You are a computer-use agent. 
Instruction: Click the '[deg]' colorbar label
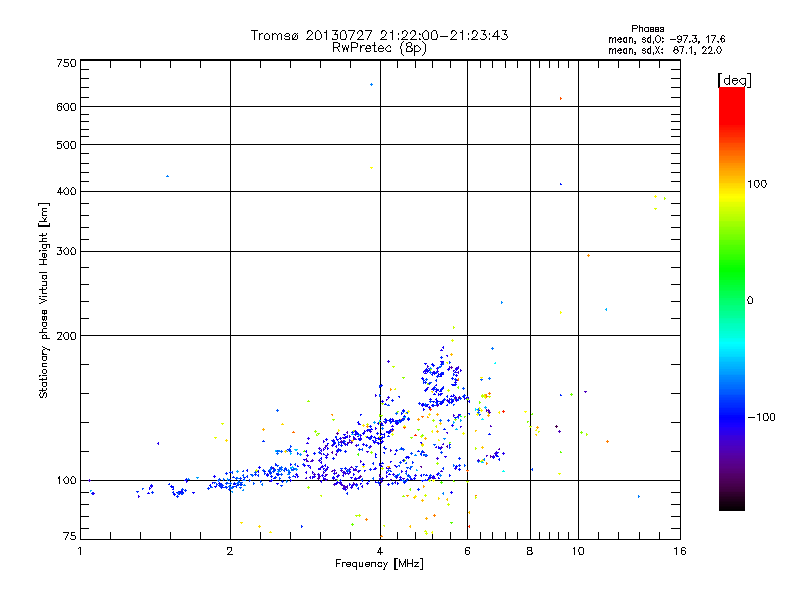734,80
